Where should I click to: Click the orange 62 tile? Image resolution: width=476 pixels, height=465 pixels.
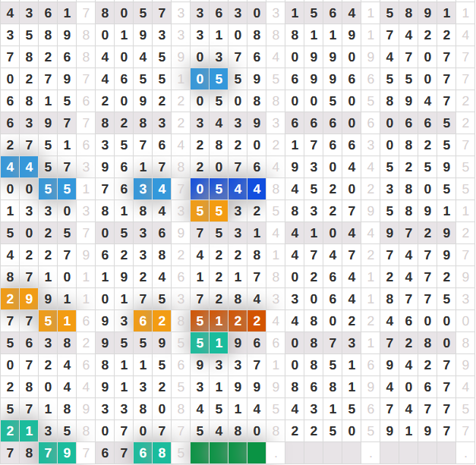point(152,321)
